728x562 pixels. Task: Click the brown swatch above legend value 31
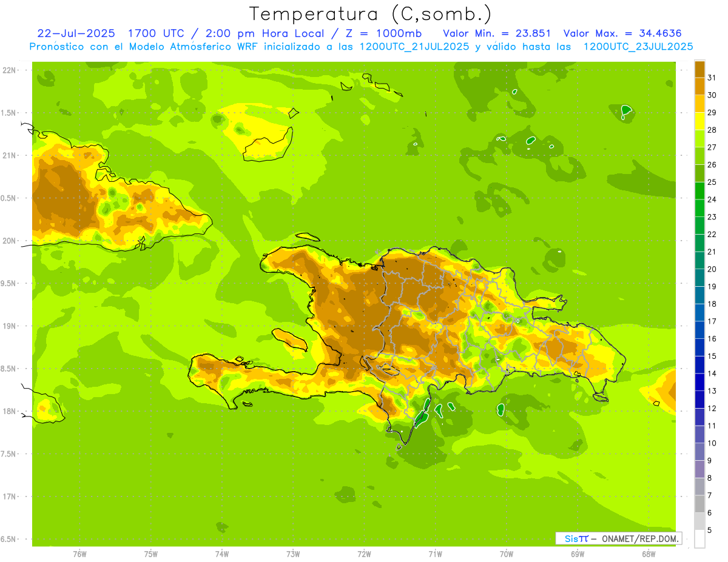(x=699, y=69)
